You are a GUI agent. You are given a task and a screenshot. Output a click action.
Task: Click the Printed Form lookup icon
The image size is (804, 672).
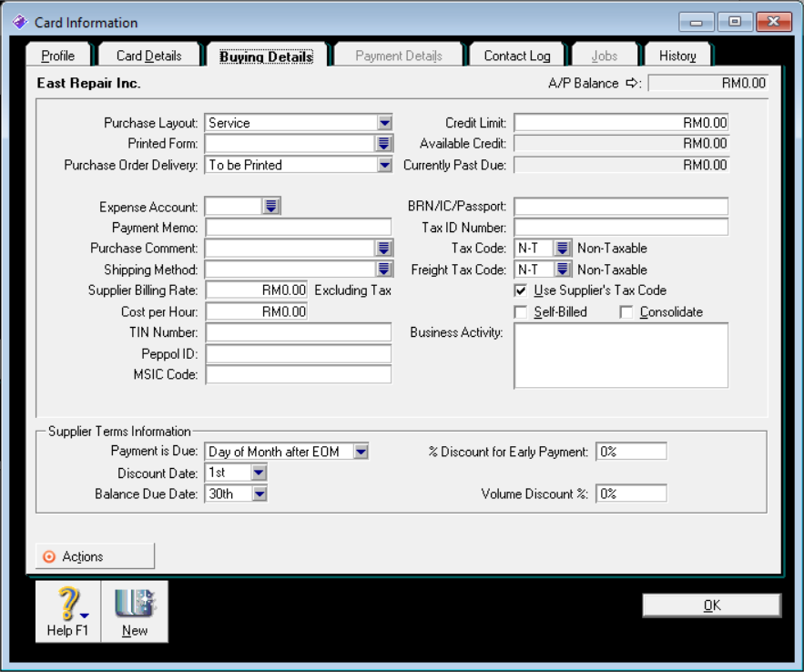383,144
